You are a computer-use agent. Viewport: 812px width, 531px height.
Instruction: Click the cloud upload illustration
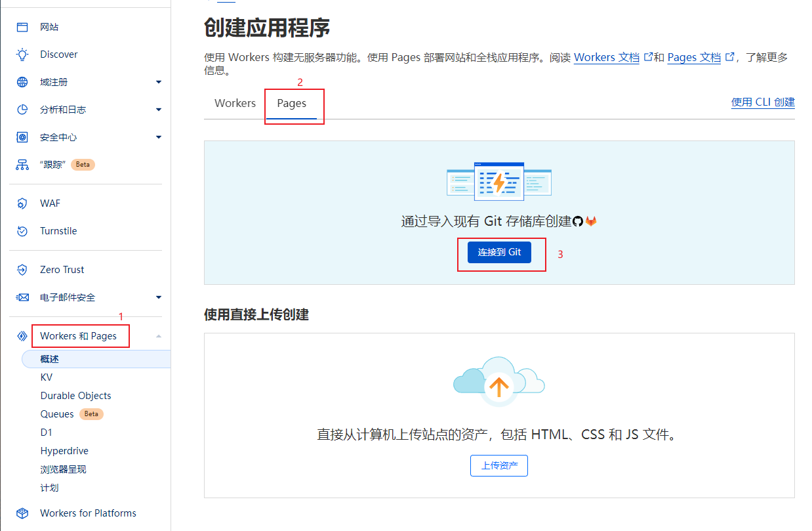499,382
